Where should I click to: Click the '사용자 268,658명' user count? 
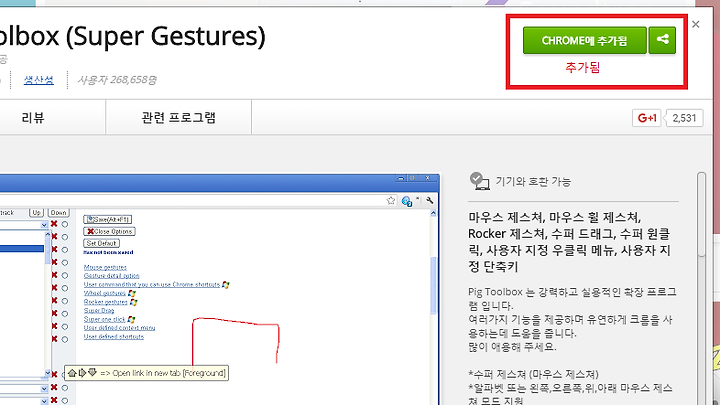coord(117,80)
